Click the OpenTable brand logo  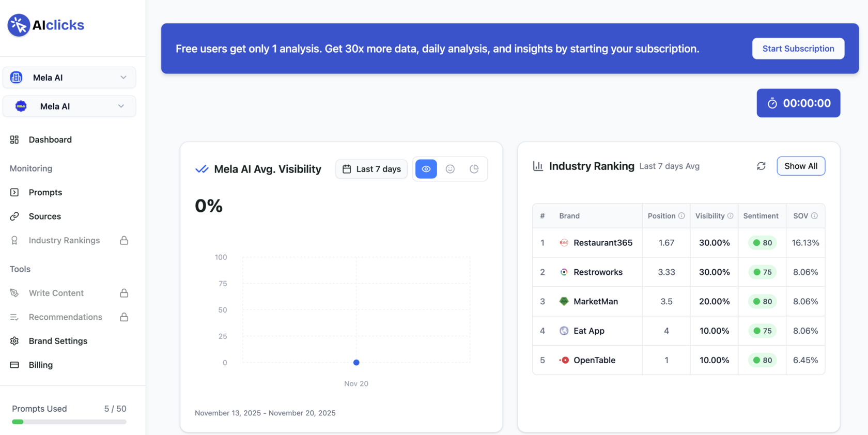[x=564, y=360]
